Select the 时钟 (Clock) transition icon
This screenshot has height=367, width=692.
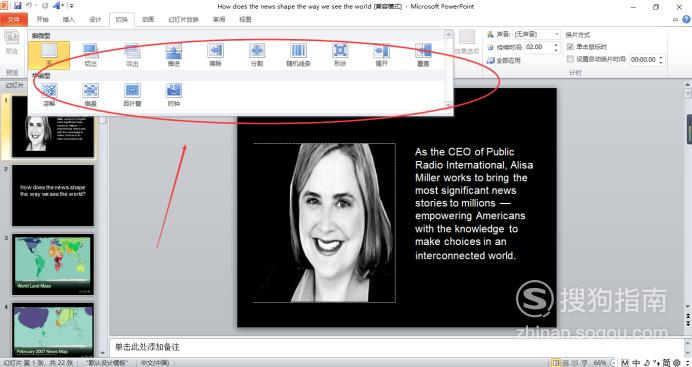click(174, 95)
